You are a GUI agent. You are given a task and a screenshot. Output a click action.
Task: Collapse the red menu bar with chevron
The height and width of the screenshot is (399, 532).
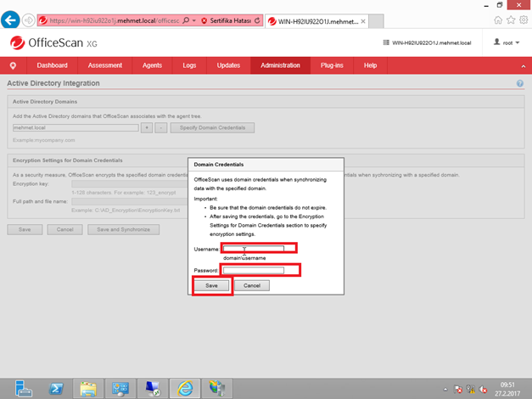pos(524,66)
